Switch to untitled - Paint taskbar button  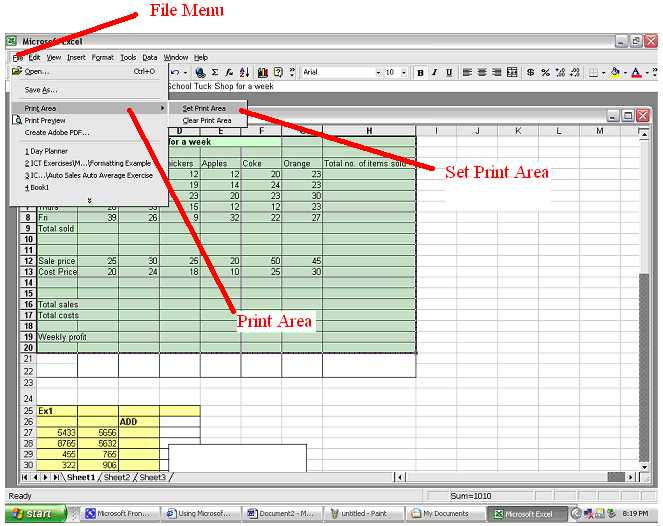tap(364, 513)
